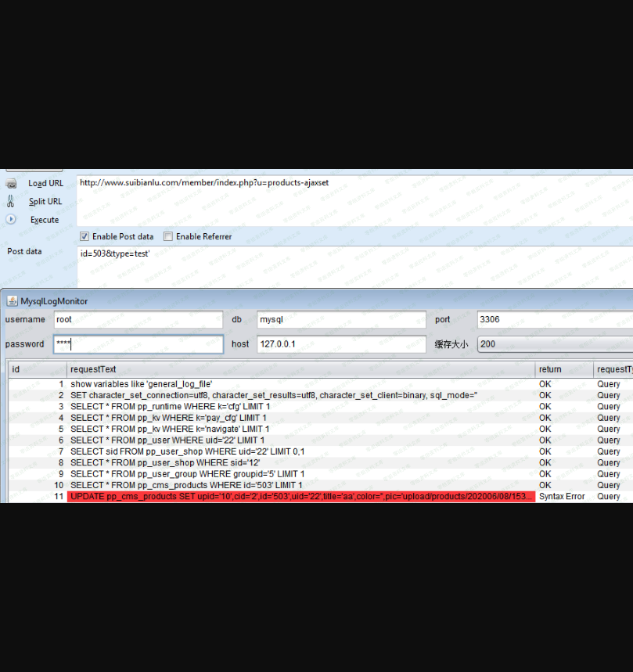This screenshot has height=672, width=633.
Task: Click the return column header
Action: [563, 369]
